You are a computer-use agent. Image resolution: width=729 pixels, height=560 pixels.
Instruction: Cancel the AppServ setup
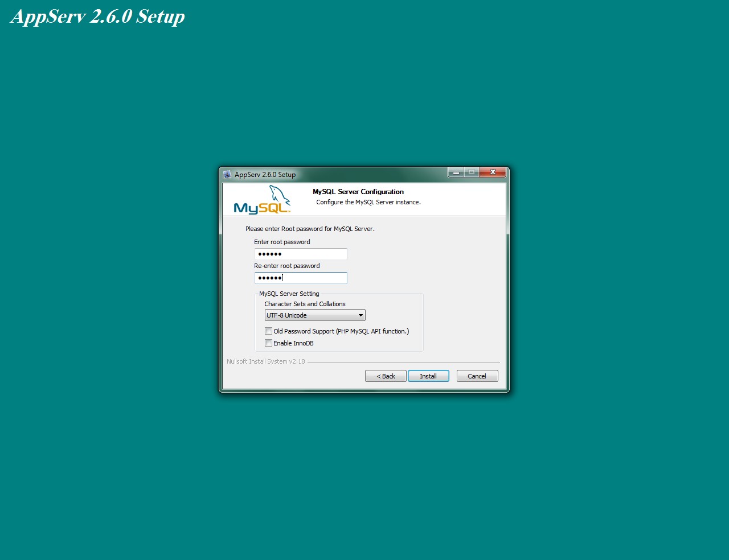[x=477, y=376]
